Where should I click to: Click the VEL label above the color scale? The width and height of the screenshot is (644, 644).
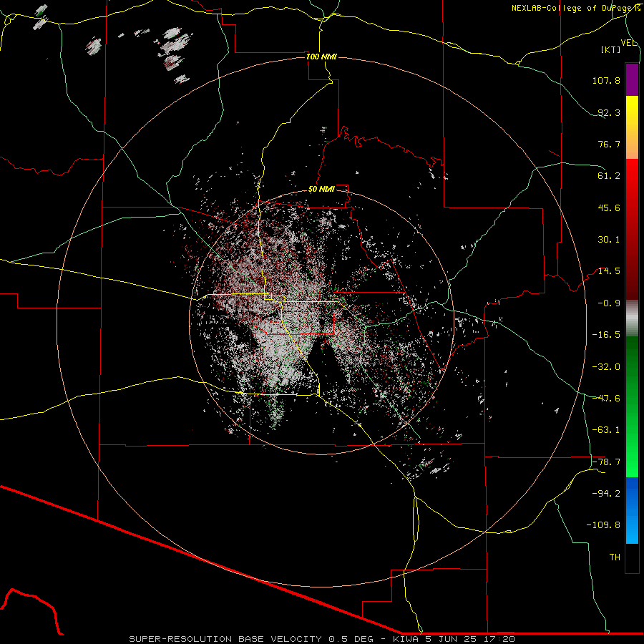pyautogui.click(x=628, y=43)
